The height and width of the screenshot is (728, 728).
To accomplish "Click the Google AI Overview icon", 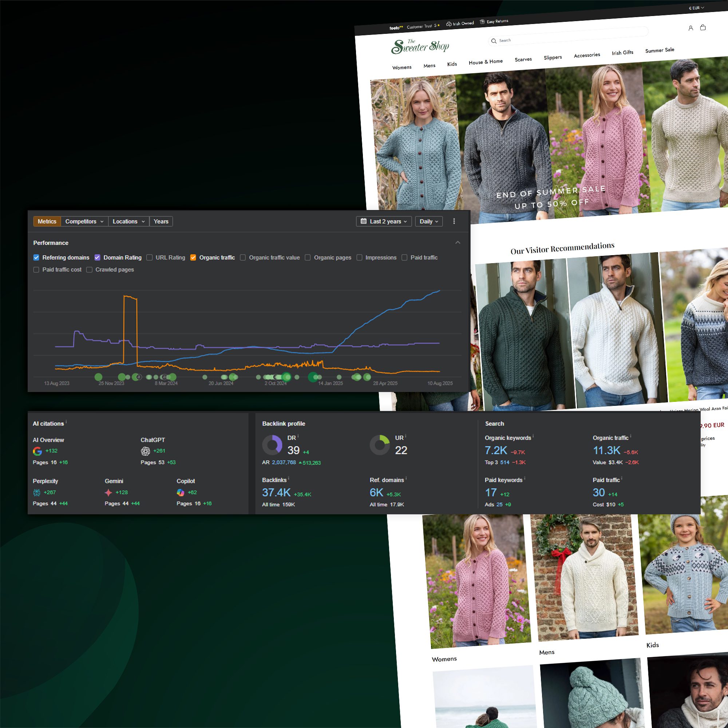I will click(37, 451).
